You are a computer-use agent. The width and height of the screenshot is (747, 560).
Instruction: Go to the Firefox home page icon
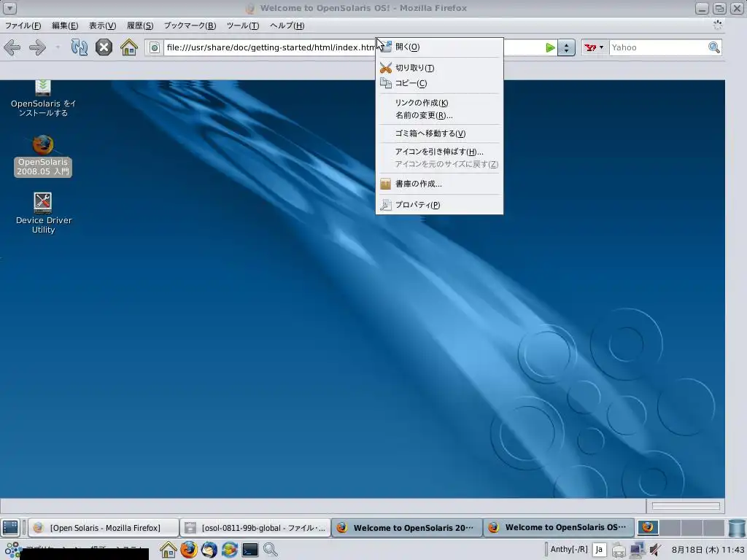(128, 47)
